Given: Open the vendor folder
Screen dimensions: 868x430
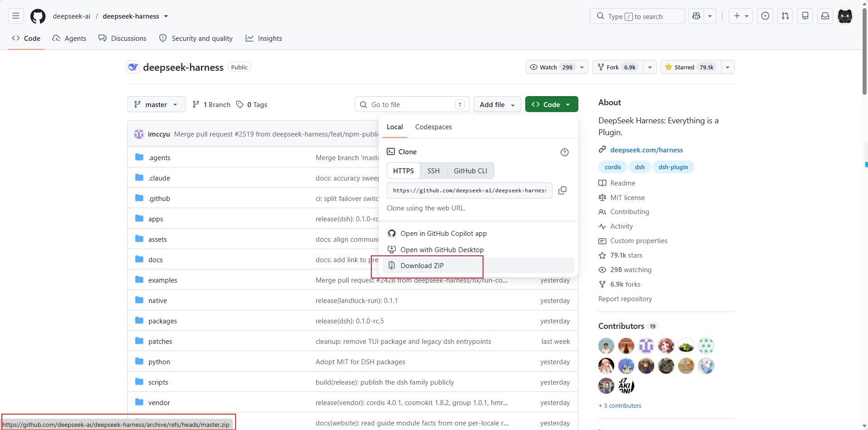Looking at the screenshot, I should [x=159, y=403].
